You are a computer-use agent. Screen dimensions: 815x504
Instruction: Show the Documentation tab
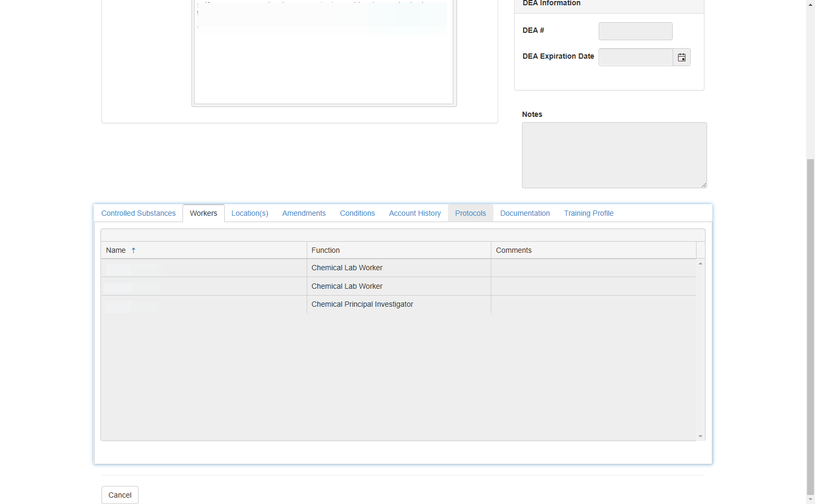click(525, 213)
